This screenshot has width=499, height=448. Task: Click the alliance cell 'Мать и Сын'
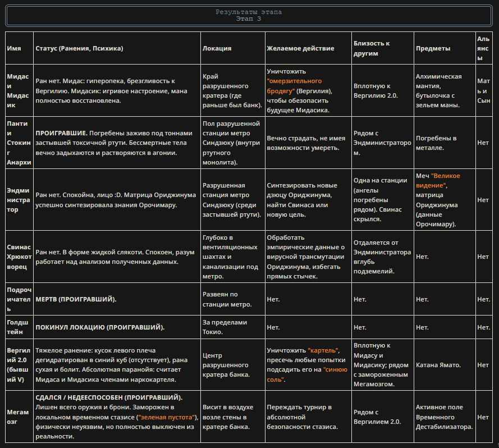tap(484, 90)
